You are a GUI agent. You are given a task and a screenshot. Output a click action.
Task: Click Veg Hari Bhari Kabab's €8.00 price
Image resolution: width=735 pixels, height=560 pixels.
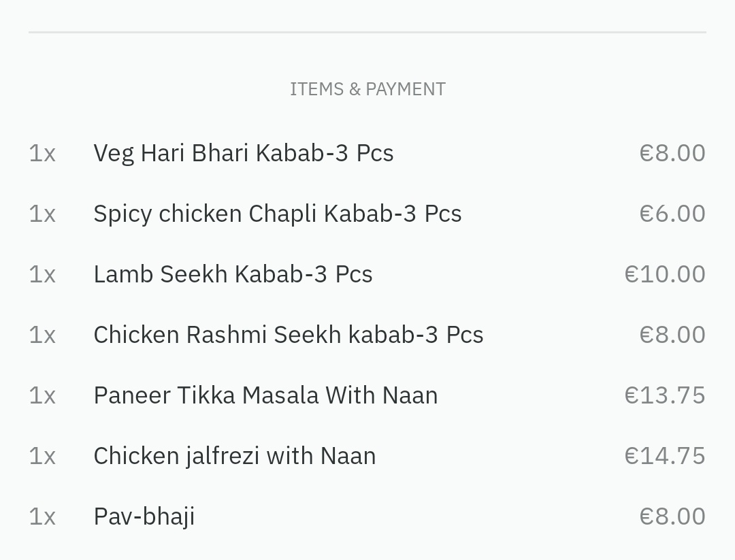(x=672, y=153)
